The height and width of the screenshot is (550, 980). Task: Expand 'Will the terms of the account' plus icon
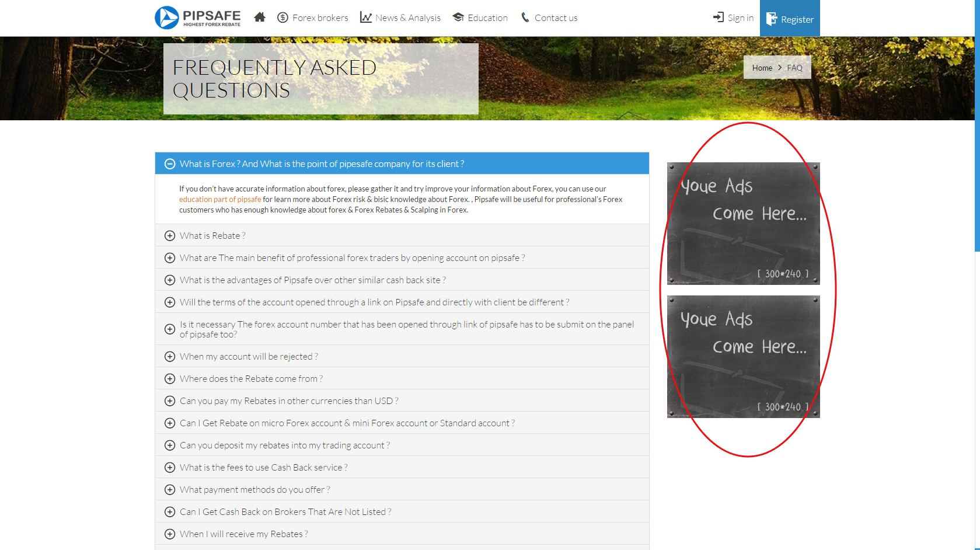[x=170, y=302]
